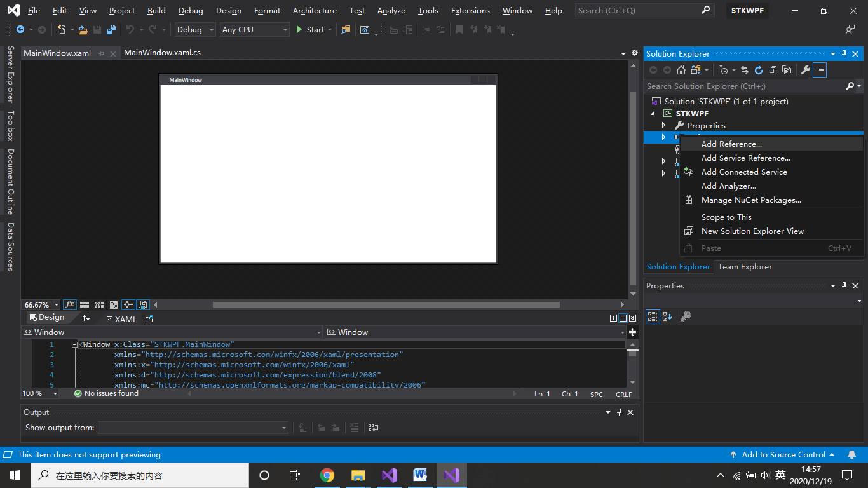Collapse the STKWPF project node
The width and height of the screenshot is (868, 488).
pos(652,113)
